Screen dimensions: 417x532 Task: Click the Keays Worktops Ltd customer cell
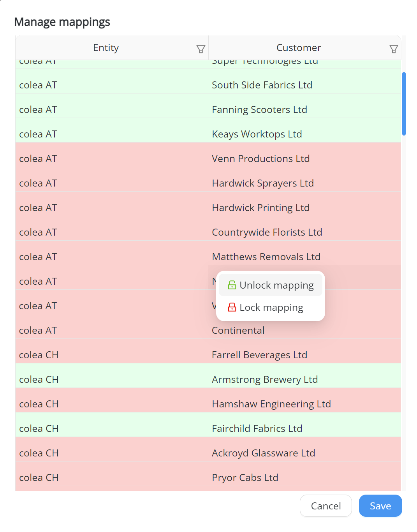(x=257, y=134)
